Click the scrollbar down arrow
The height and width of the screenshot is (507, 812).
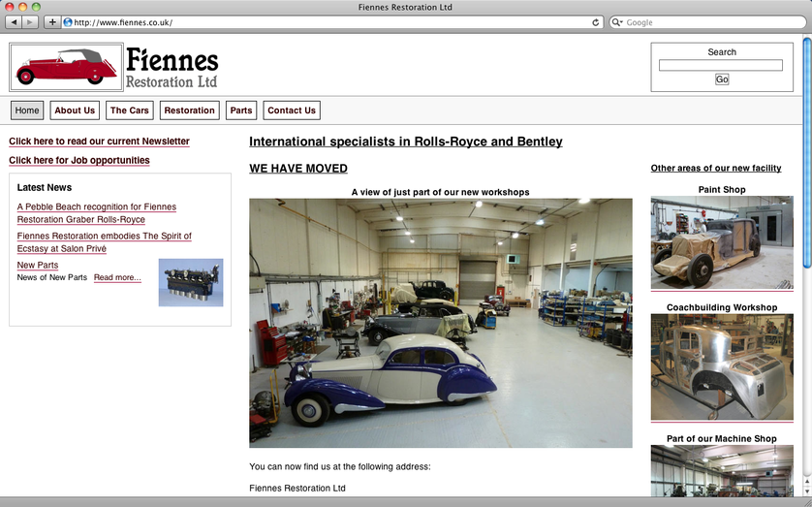click(x=807, y=491)
